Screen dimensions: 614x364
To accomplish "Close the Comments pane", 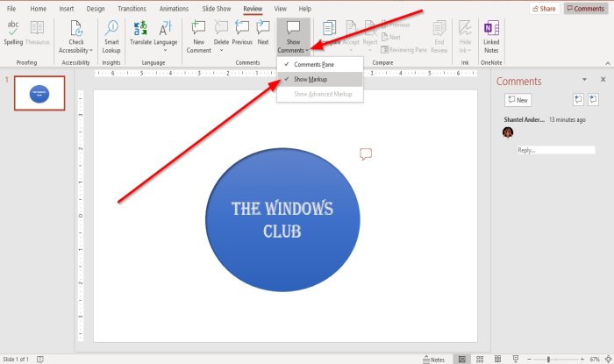I will (x=603, y=80).
